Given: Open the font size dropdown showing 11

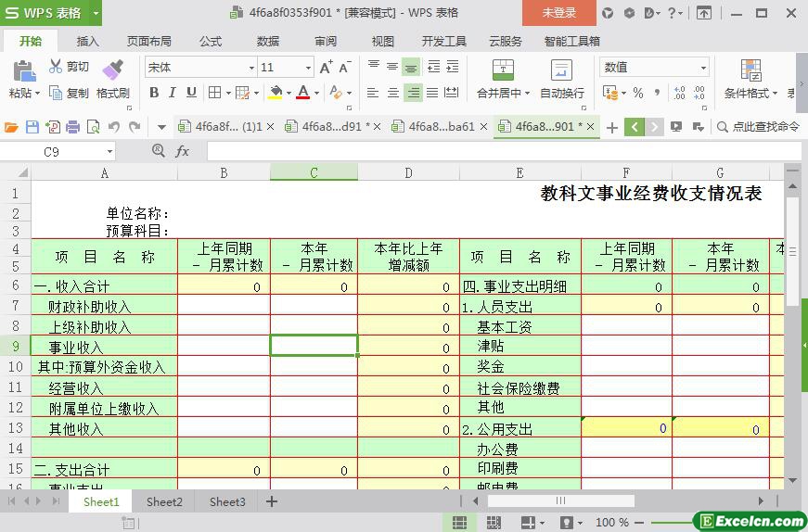Looking at the screenshot, I should pyautogui.click(x=308, y=68).
